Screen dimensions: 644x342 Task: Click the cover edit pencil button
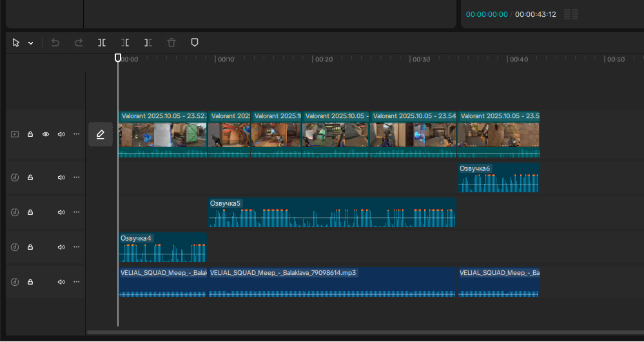(101, 134)
